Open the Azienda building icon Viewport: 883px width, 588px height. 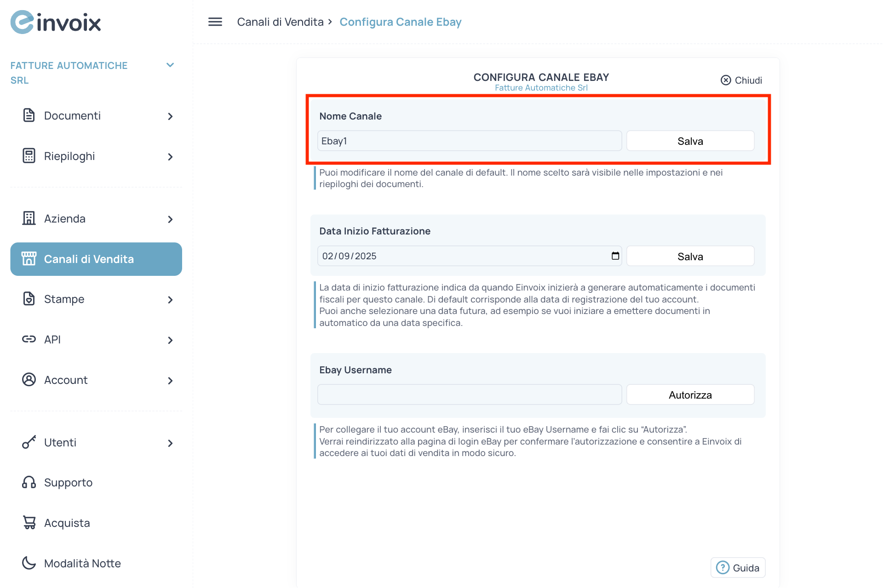click(x=29, y=218)
